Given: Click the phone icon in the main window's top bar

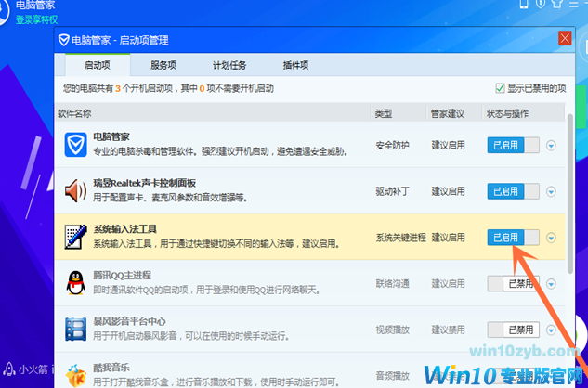Looking at the screenshot, I should (524, 4).
